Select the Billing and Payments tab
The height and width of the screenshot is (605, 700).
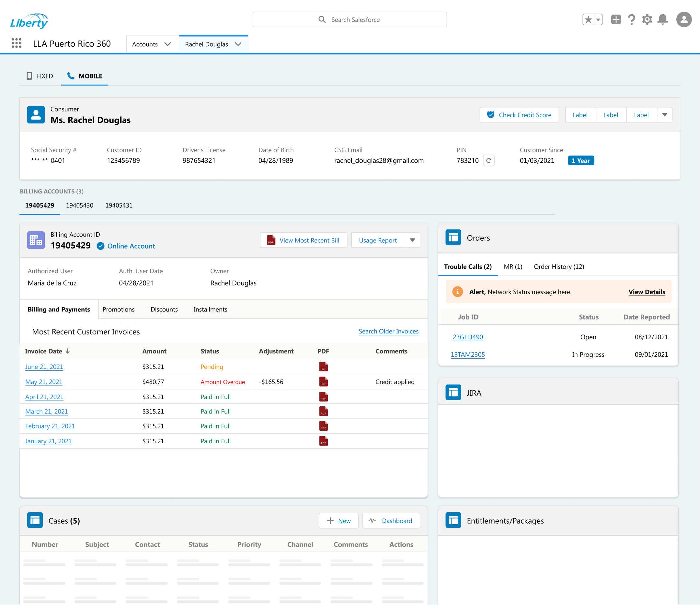[59, 309]
